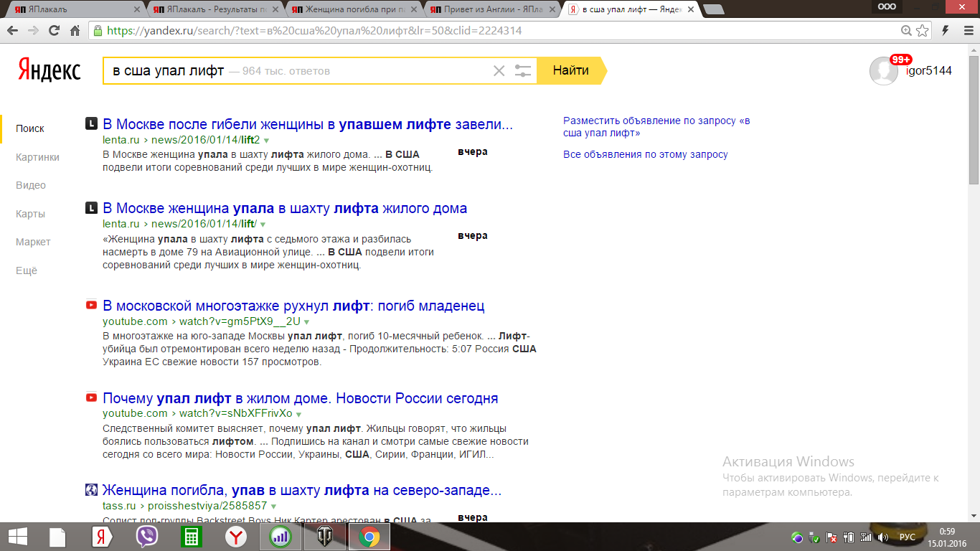980x551 pixels.
Task: Reload the current Yandex page
Action: coord(54,31)
